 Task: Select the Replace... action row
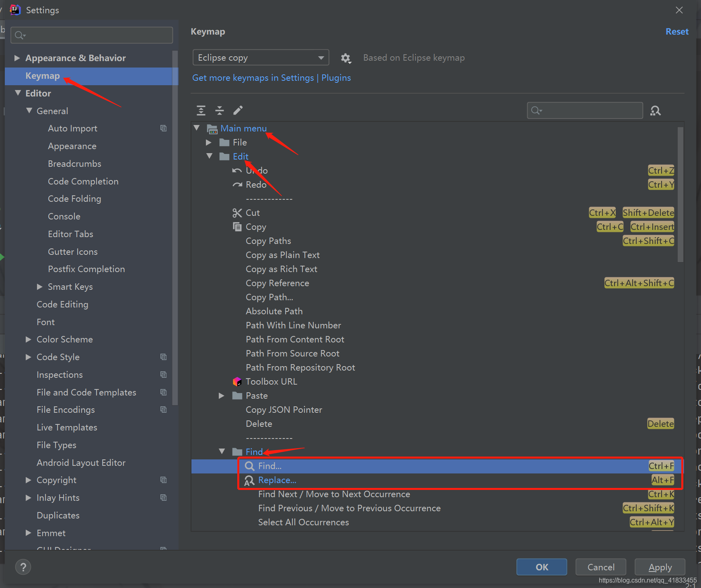pos(437,480)
